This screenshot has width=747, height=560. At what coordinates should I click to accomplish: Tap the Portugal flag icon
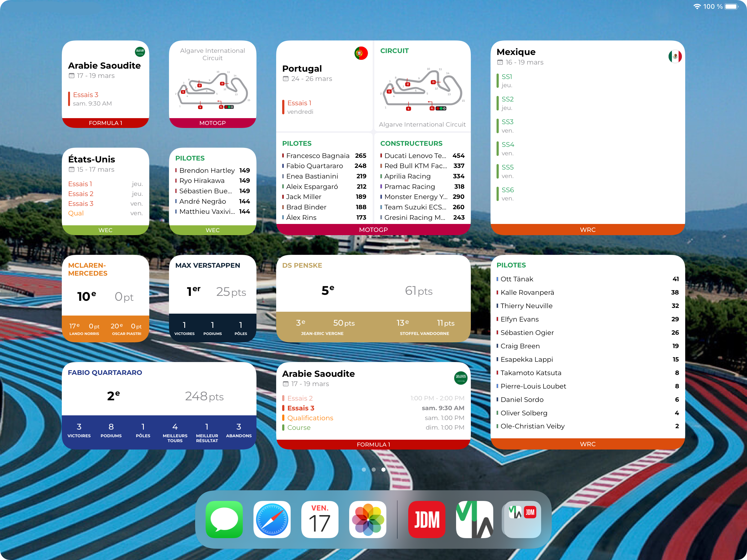(361, 53)
